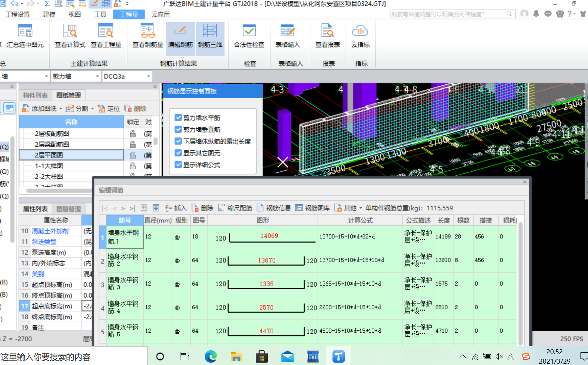Screen dimensions: 588x365
Task: Toggle 剪力墙水平筋 checkbox
Action: coord(178,118)
